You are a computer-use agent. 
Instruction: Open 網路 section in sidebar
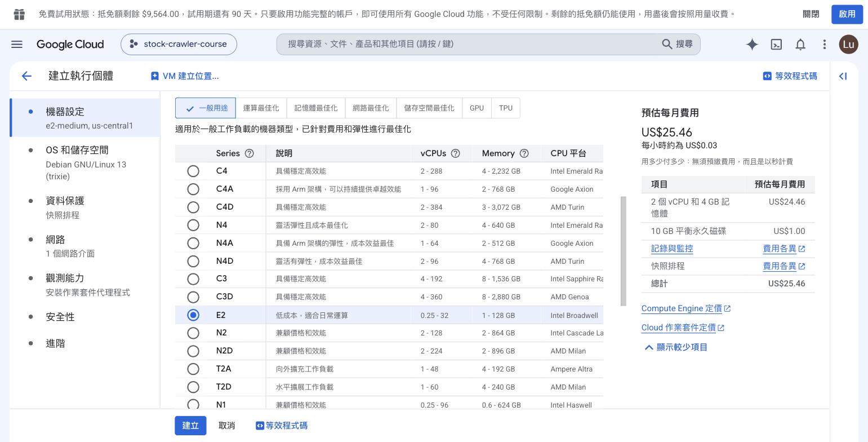85,246
